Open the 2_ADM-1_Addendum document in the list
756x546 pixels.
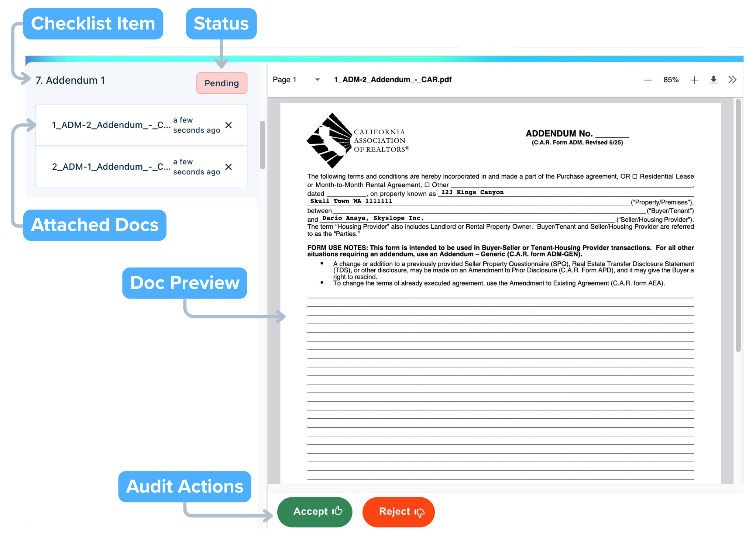tap(111, 167)
